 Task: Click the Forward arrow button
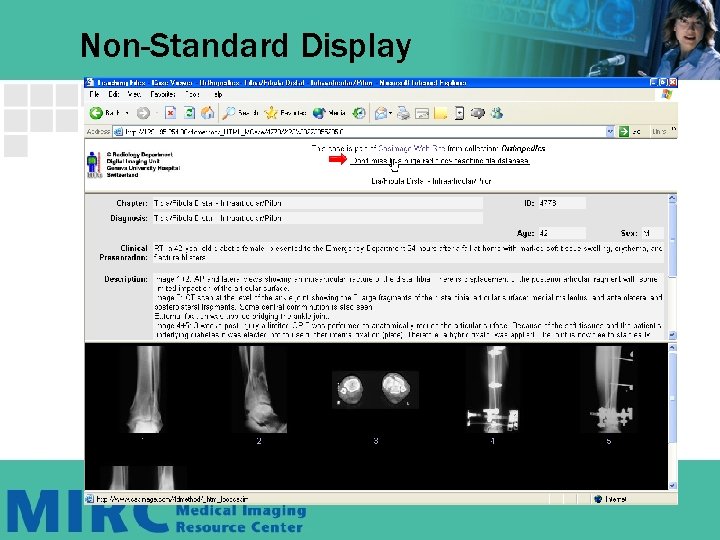143,113
